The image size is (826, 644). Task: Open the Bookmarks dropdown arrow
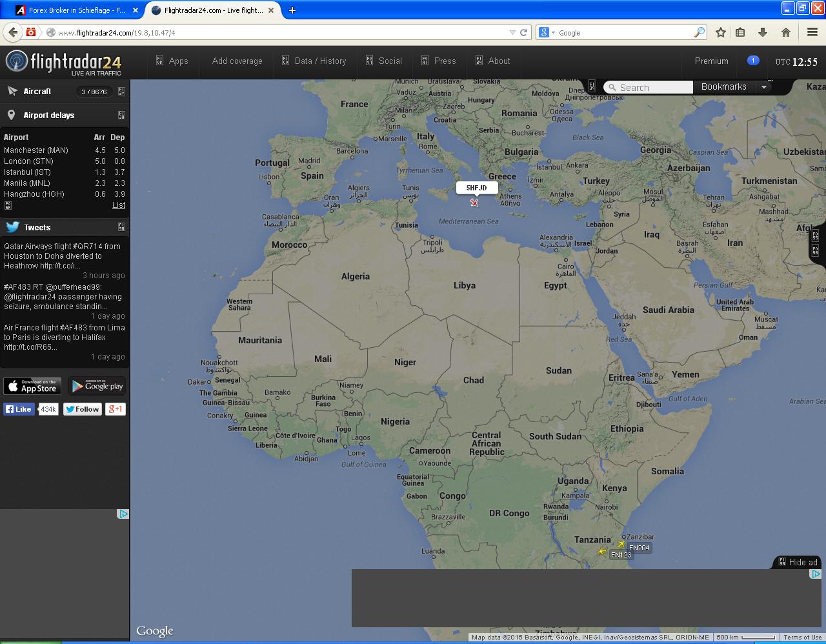tap(765, 86)
